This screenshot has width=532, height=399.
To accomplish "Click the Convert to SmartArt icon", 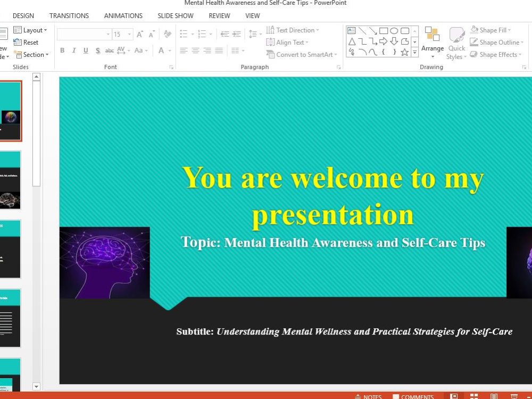I will coord(301,54).
